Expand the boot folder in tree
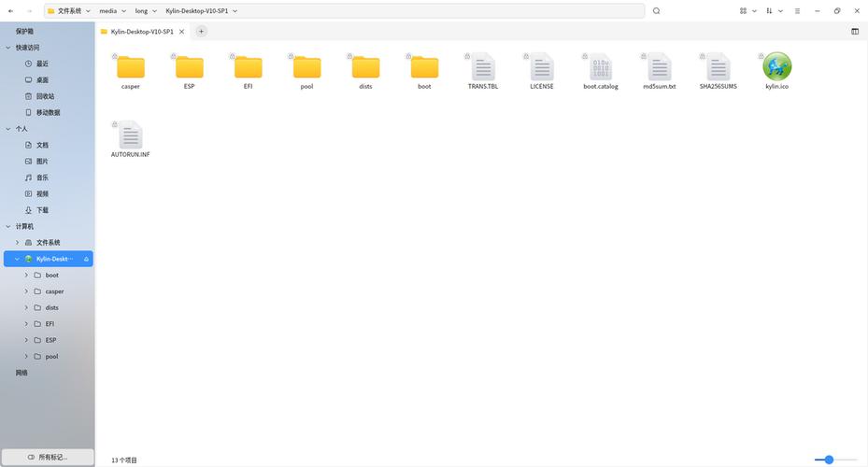 coord(26,275)
